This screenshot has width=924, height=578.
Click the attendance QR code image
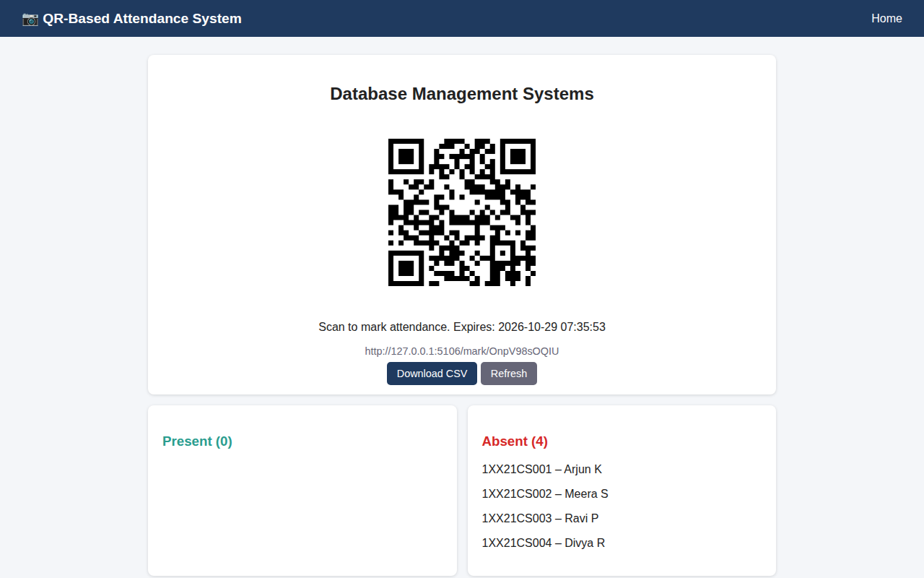pos(462,212)
